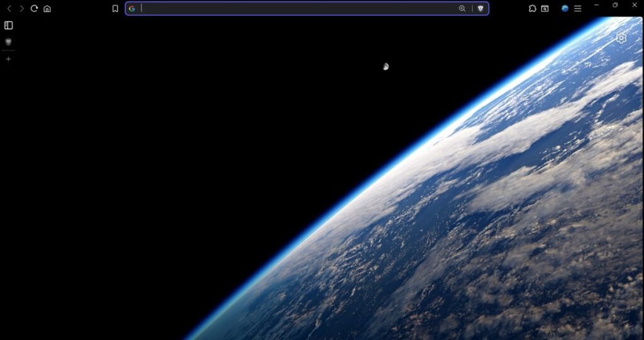Add a new tab with plus button
This screenshot has height=340, width=644.
click(x=8, y=59)
